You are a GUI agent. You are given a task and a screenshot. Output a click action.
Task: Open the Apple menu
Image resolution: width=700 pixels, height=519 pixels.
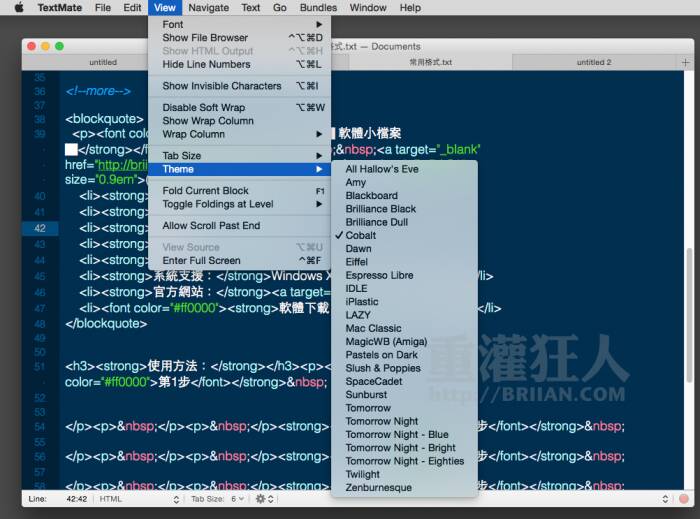[19, 8]
